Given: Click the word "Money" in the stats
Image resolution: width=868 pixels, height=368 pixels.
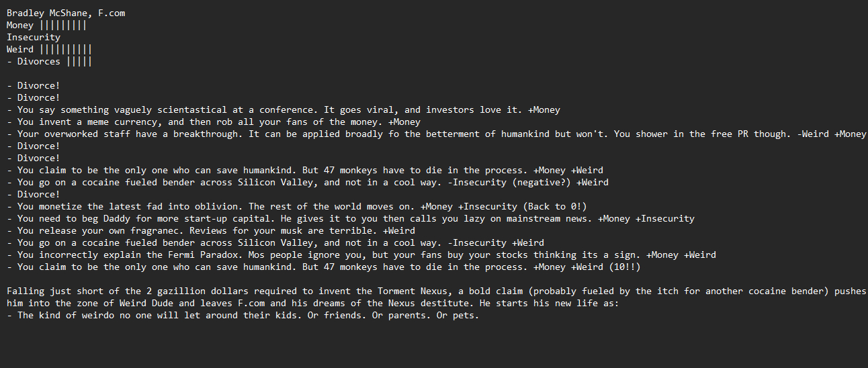Looking at the screenshot, I should pos(20,26).
